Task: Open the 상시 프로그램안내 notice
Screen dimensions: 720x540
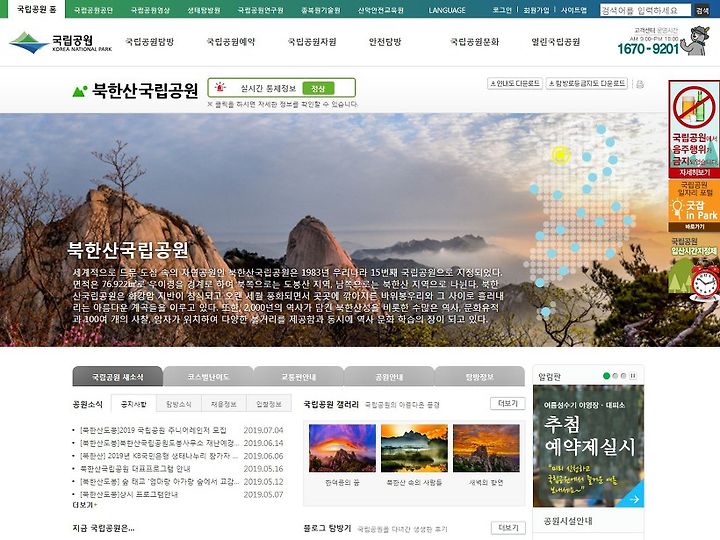Action: point(129,495)
